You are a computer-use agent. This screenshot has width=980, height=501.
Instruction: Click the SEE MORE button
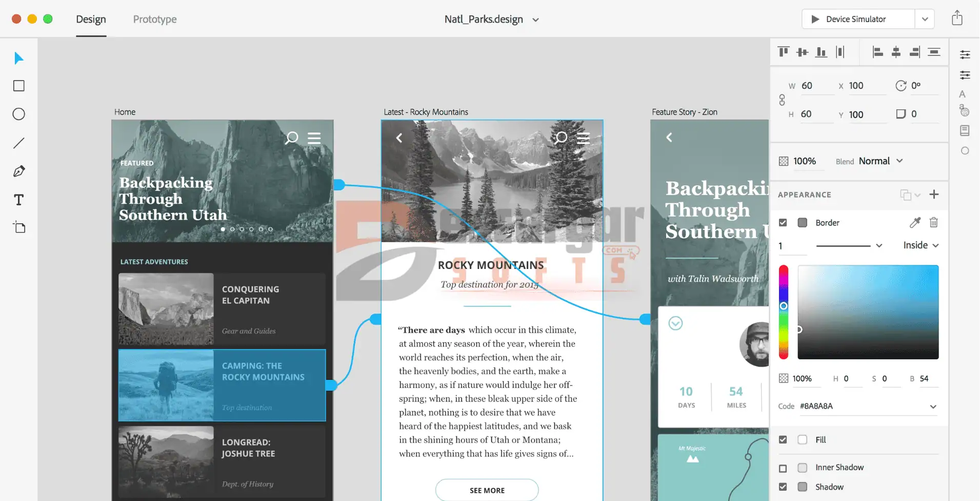tap(487, 490)
